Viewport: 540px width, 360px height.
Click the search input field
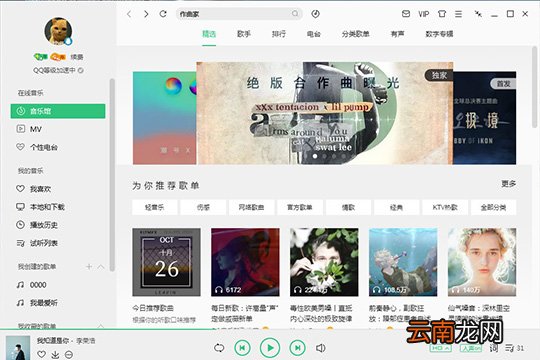[239, 14]
